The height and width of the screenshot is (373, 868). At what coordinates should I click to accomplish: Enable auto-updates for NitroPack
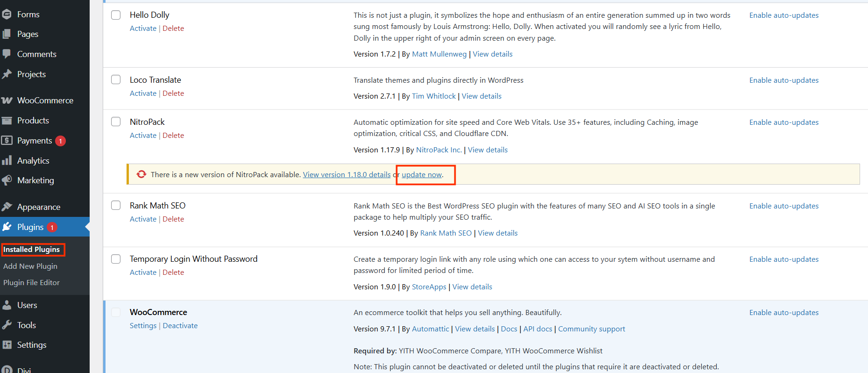point(784,122)
